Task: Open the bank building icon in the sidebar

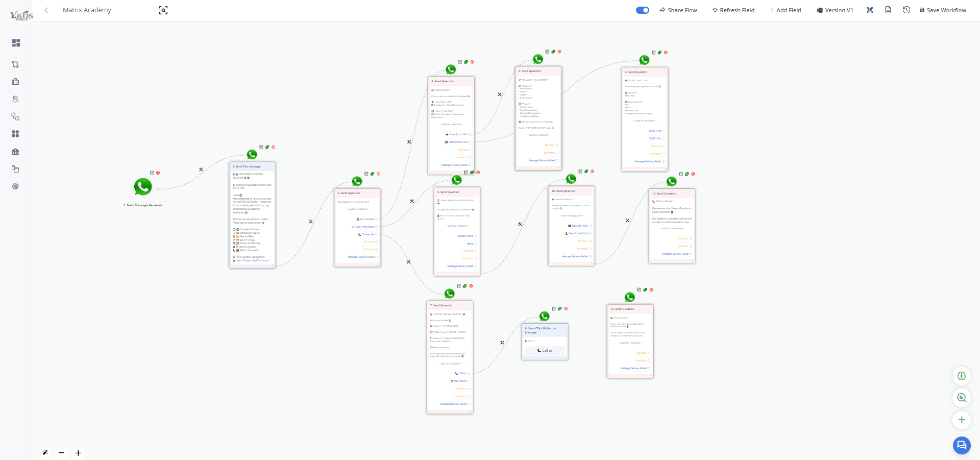Action: (15, 152)
